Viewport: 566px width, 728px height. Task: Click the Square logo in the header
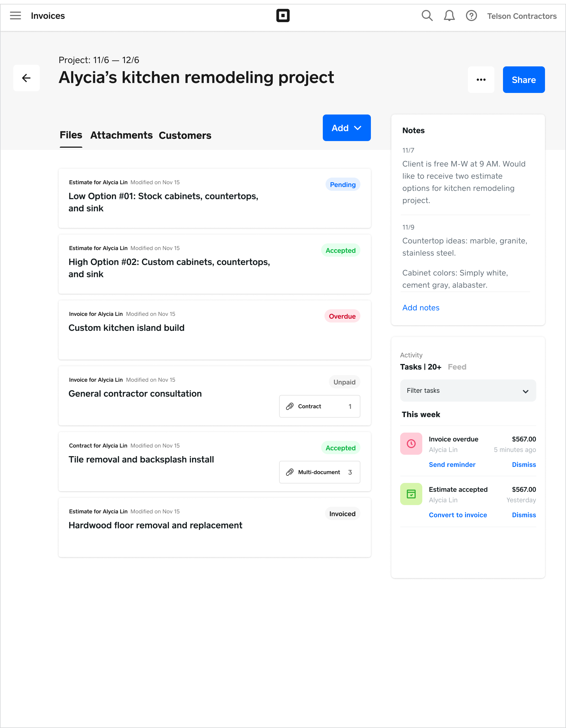283,15
